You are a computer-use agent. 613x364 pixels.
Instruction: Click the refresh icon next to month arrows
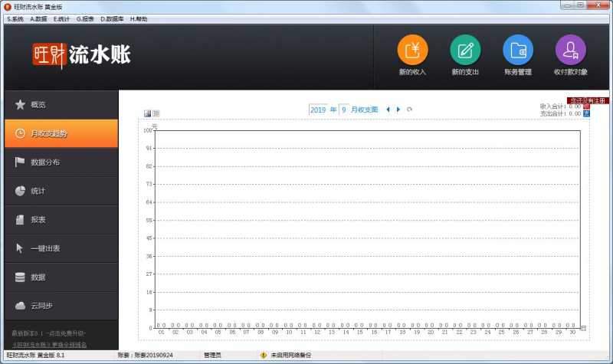[410, 110]
